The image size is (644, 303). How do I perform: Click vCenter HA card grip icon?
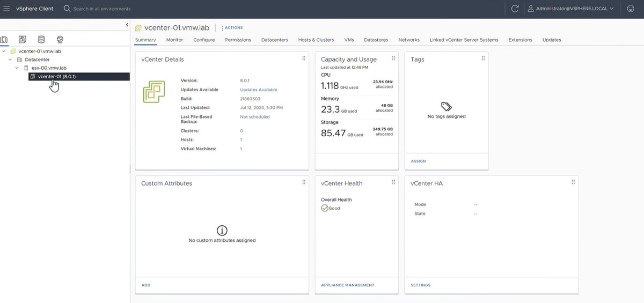[x=573, y=182]
